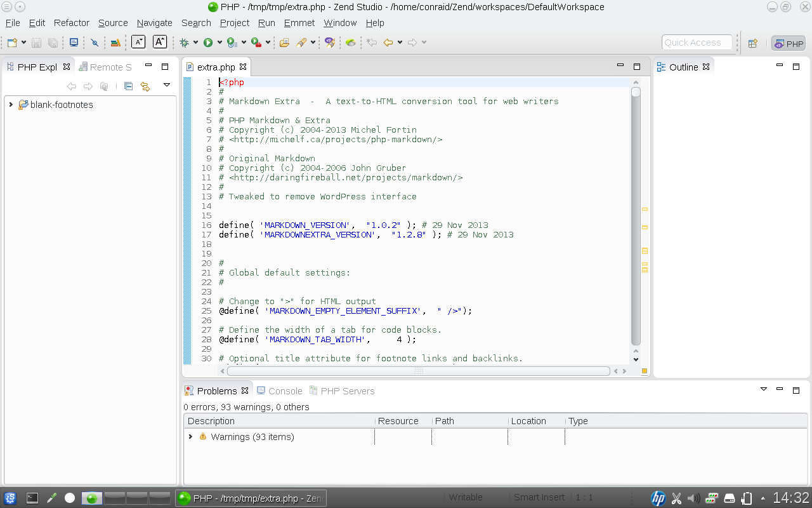Close the Problems view tab
Screen dimensions: 812x508
tap(245, 391)
